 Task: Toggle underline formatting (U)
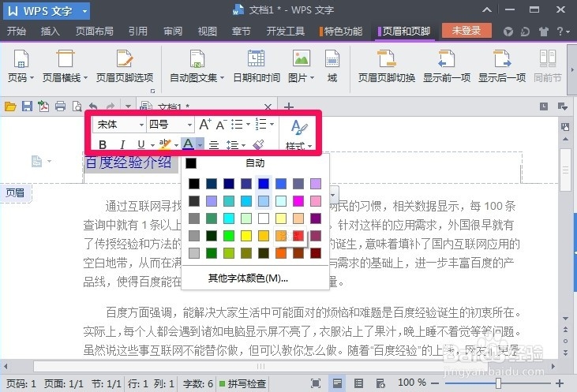[x=141, y=144]
